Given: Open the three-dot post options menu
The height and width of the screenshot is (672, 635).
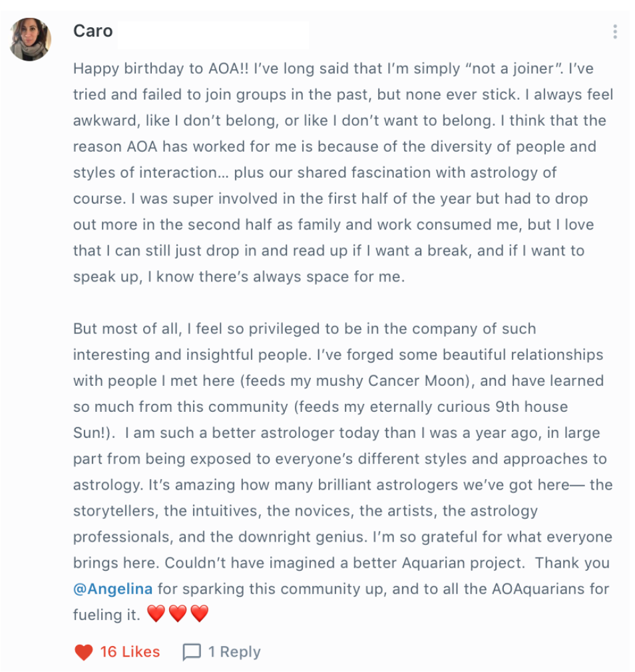Looking at the screenshot, I should click(615, 32).
